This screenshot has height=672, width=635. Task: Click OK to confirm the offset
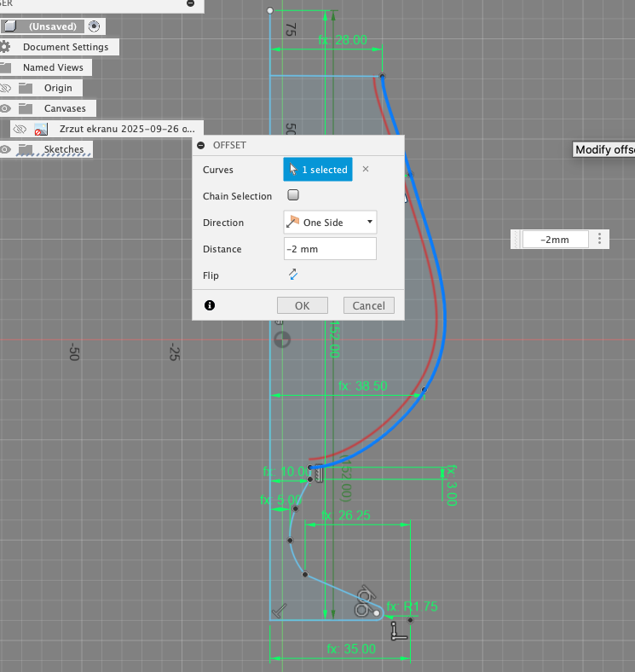[x=302, y=305]
